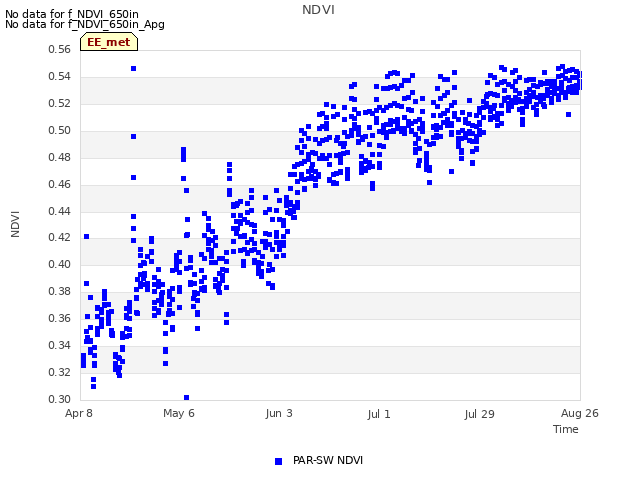Click the May 6 x-axis label
640x480 pixels.
pos(179,413)
